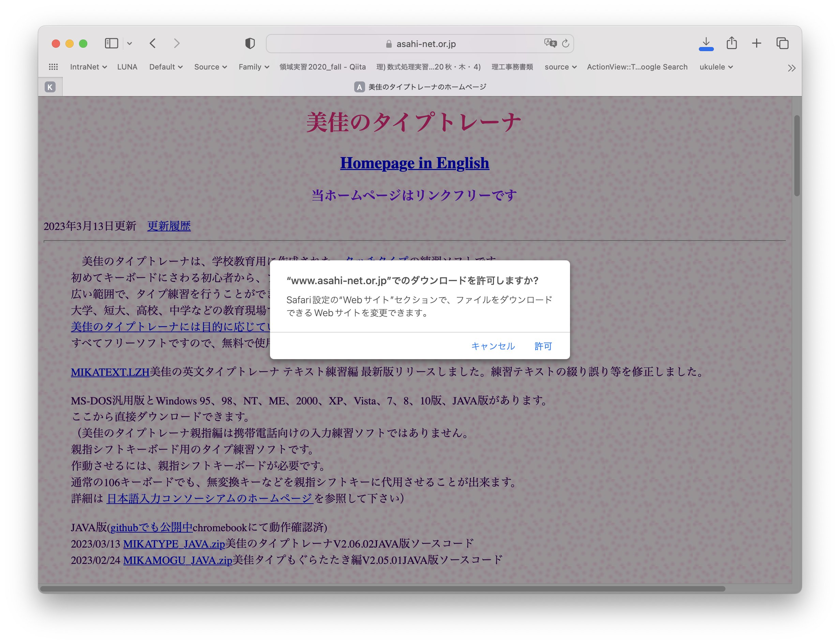Reload page using refresh icon
The width and height of the screenshot is (840, 644).
click(565, 44)
